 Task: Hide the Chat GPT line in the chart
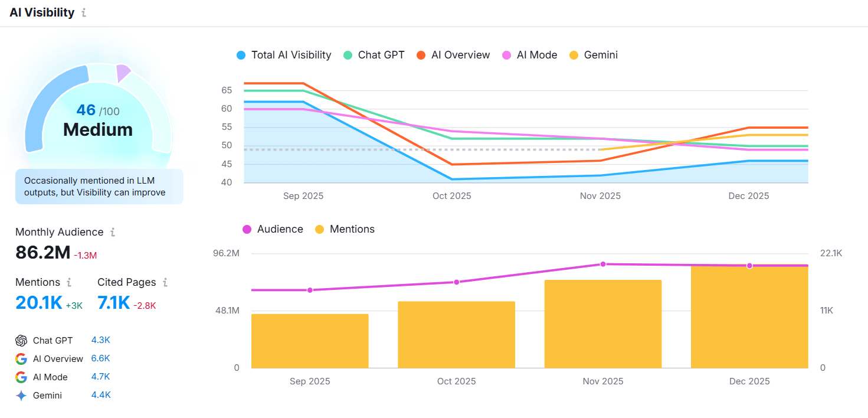click(373, 55)
